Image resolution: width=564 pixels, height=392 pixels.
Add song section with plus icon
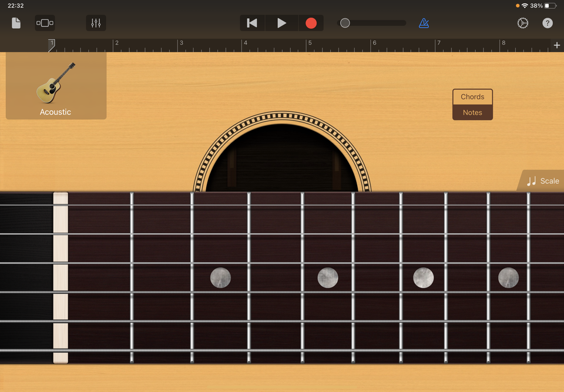(556, 45)
